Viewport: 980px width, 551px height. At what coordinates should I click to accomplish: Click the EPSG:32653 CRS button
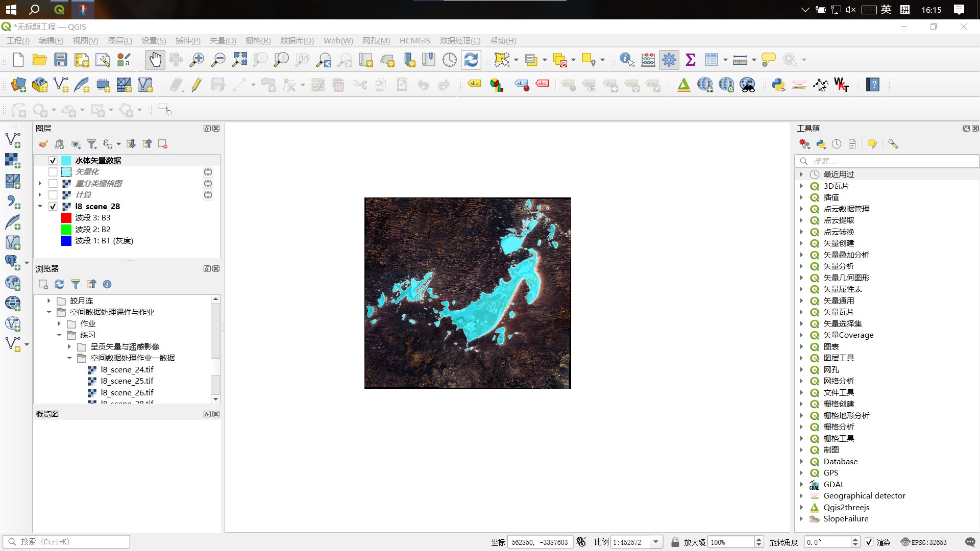tap(924, 542)
